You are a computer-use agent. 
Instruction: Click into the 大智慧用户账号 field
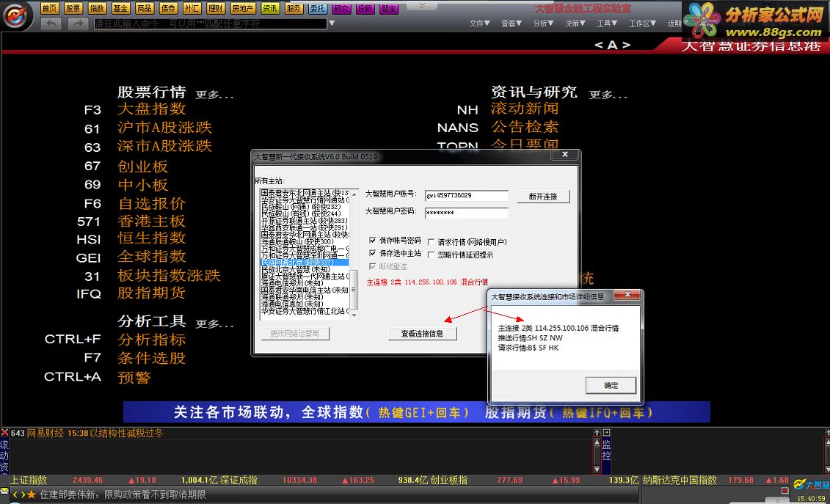466,195
